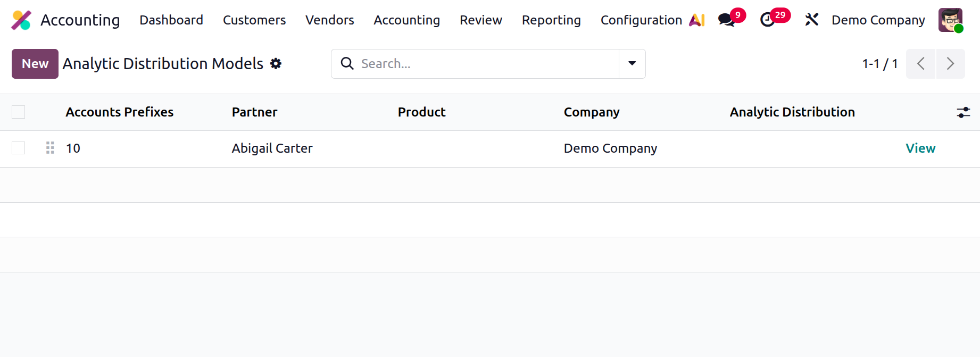Screen dimensions: 980x357
Task: Open the optional columns adjust icon
Action: 963,112
